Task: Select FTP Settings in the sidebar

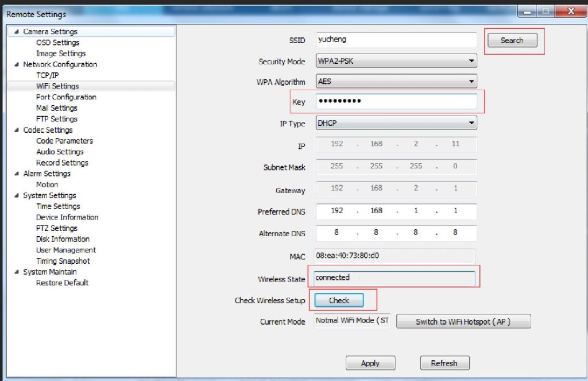Action: pos(56,119)
